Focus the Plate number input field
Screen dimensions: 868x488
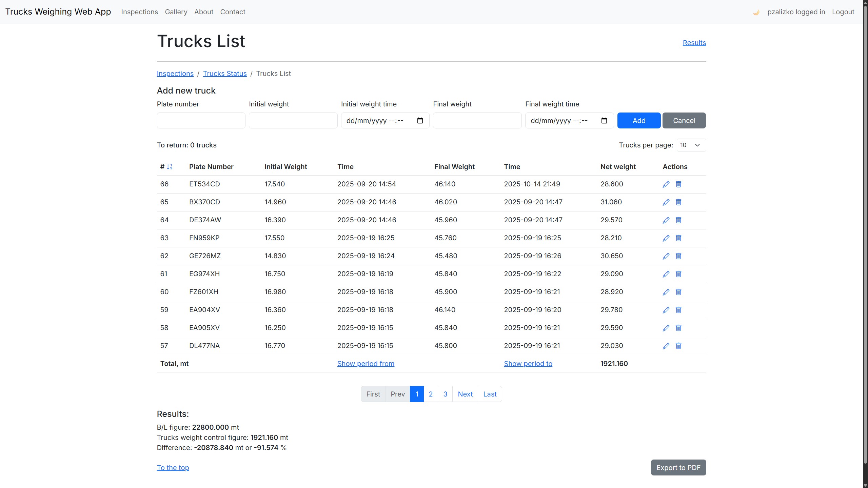point(201,121)
